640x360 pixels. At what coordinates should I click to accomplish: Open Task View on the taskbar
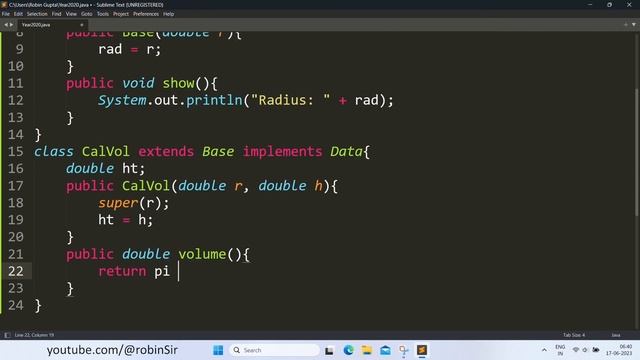(x=329, y=350)
